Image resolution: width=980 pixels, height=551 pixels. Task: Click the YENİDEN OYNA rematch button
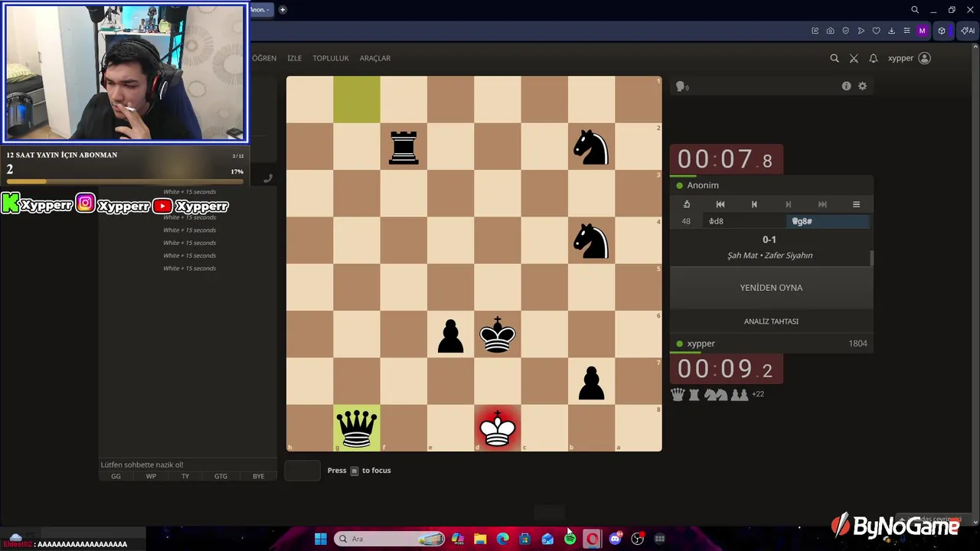(x=771, y=288)
